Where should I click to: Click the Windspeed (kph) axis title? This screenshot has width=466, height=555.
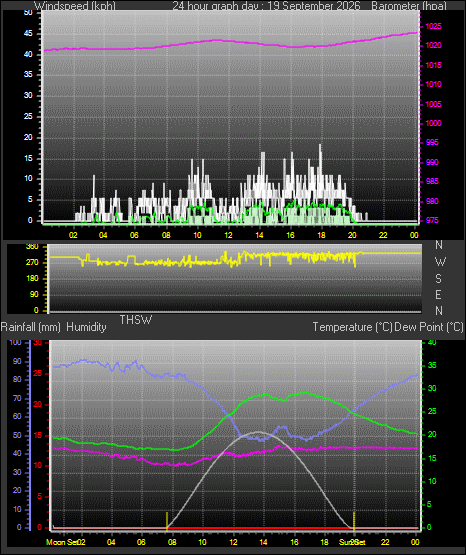pos(74,6)
